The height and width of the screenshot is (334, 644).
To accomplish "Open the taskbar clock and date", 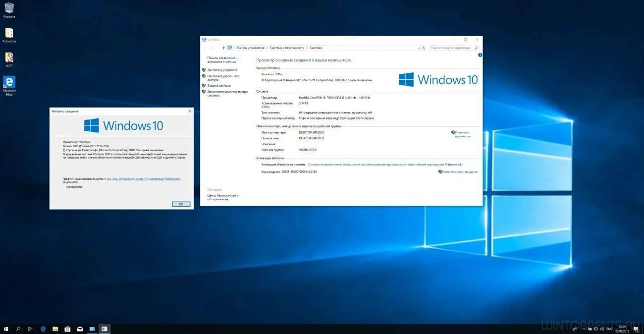I will pos(622,329).
